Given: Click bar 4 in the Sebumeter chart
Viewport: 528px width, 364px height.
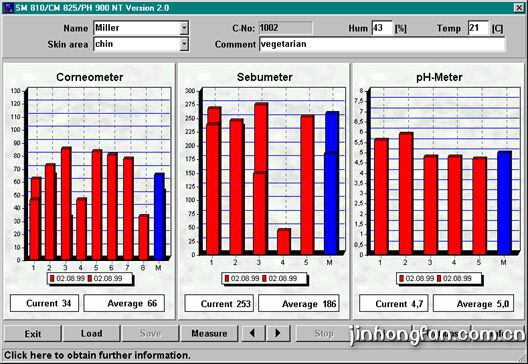Looking at the screenshot, I should tap(284, 241).
